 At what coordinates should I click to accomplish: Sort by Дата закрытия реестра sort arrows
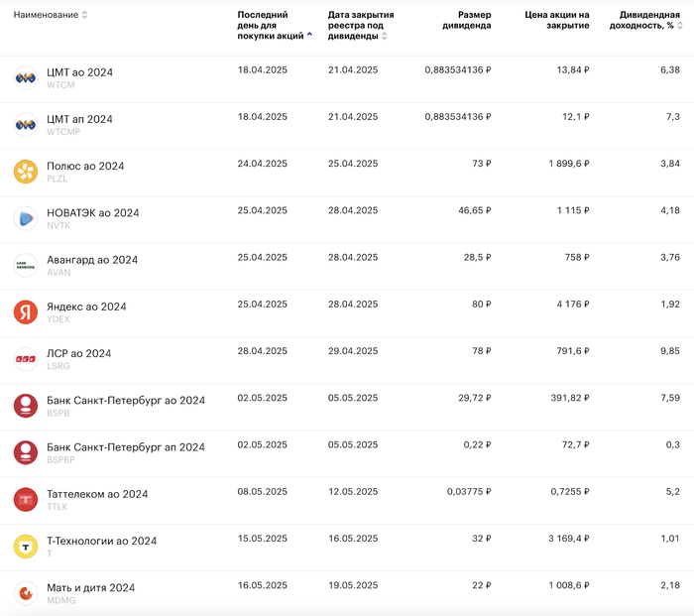[x=385, y=36]
